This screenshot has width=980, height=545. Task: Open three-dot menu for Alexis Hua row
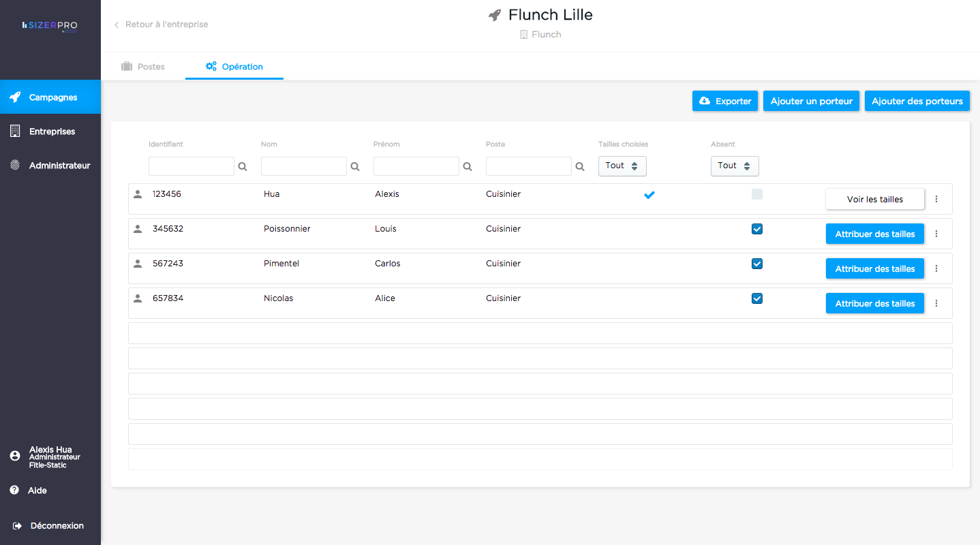tap(936, 199)
